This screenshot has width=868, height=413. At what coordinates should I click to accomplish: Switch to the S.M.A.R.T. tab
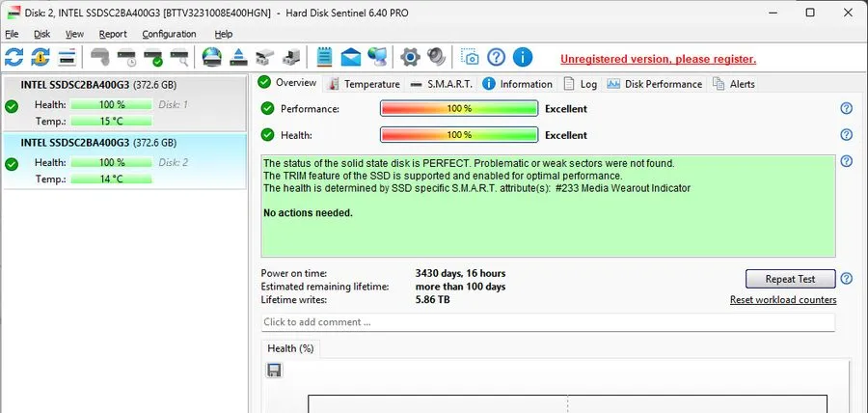pyautogui.click(x=442, y=84)
